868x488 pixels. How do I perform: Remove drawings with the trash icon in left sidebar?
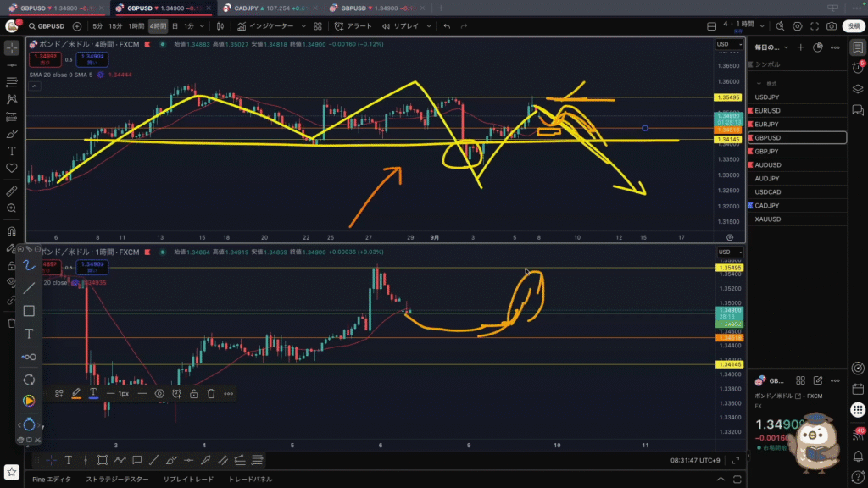pyautogui.click(x=12, y=323)
